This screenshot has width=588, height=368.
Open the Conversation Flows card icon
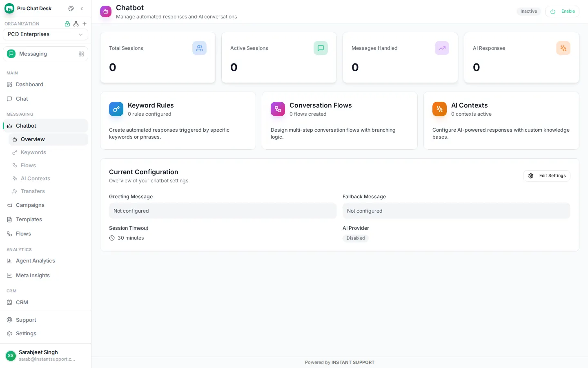(x=278, y=109)
